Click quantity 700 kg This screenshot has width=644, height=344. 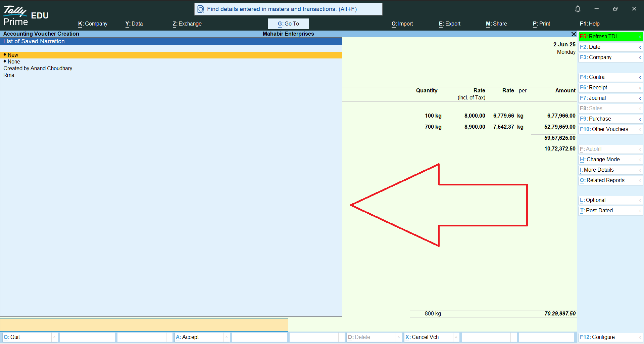[433, 127]
